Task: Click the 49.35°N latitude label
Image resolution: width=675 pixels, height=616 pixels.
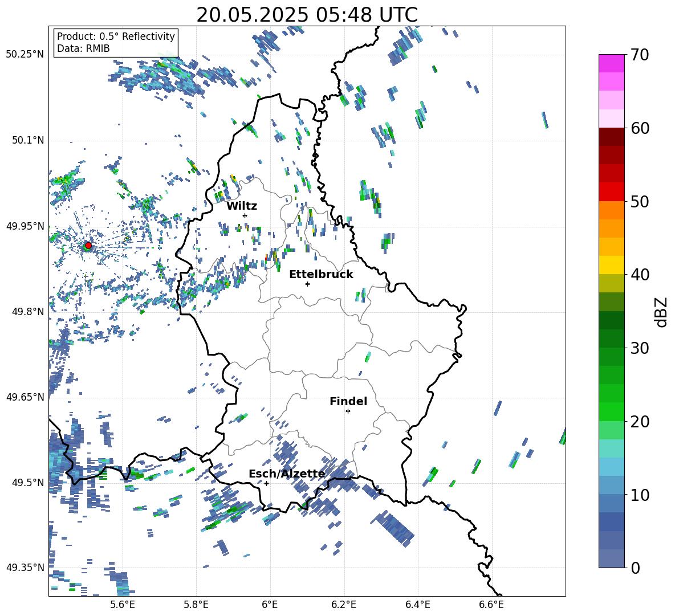Action: point(25,568)
